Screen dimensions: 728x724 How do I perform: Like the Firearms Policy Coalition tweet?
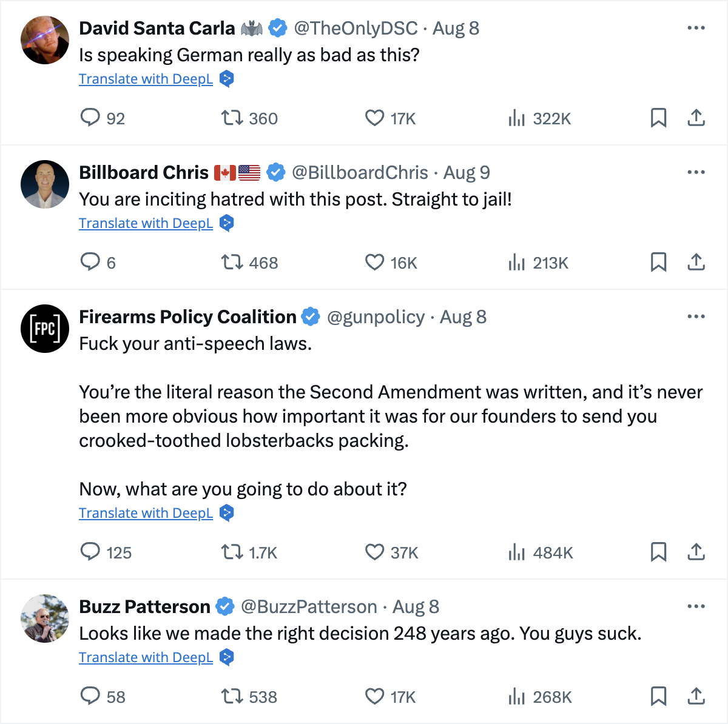tap(374, 552)
